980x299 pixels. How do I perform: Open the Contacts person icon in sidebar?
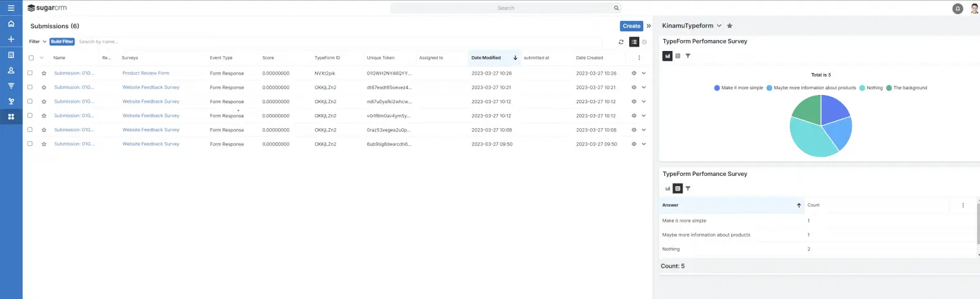pyautogui.click(x=11, y=70)
